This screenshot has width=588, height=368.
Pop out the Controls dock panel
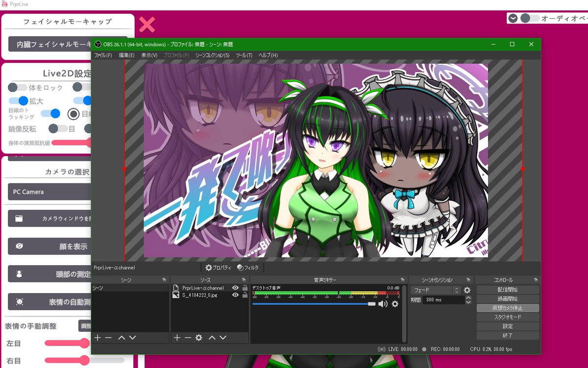537,280
